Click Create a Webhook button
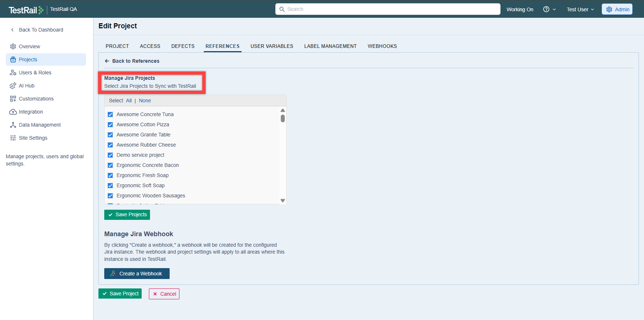This screenshot has height=320, width=644. pos(137,274)
